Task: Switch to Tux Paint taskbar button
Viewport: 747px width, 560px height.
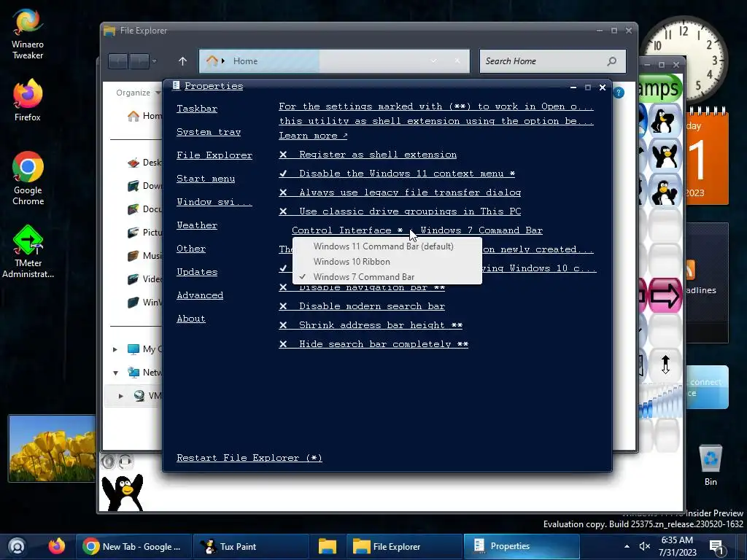Action: point(251,547)
